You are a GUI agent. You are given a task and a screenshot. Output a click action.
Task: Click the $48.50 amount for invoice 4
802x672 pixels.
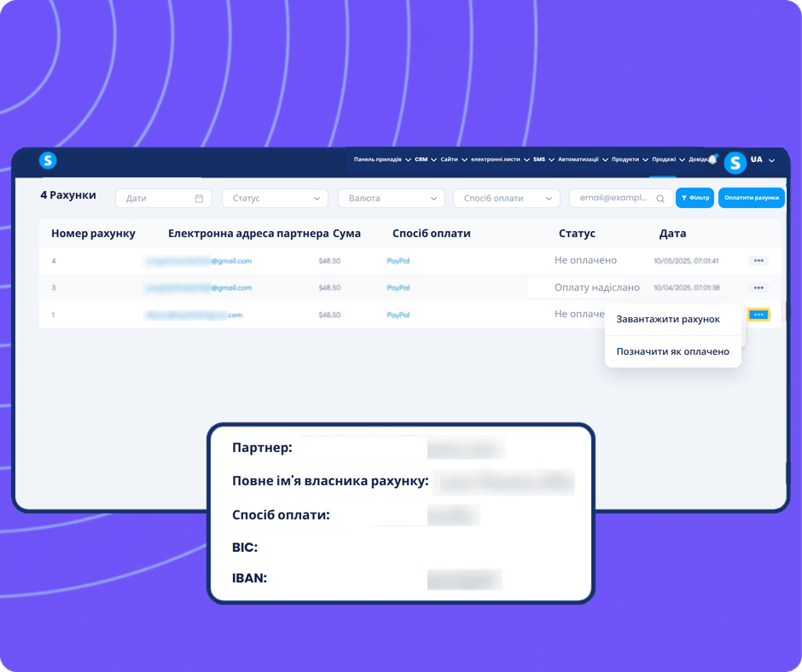pyautogui.click(x=329, y=261)
